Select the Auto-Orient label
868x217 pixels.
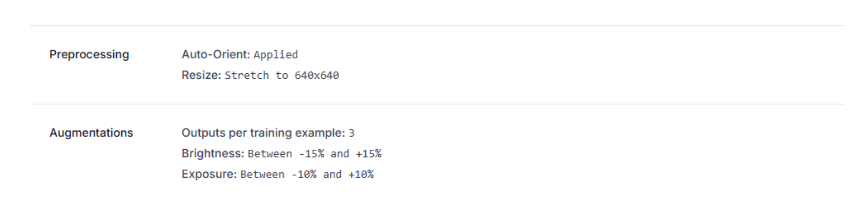(x=216, y=55)
